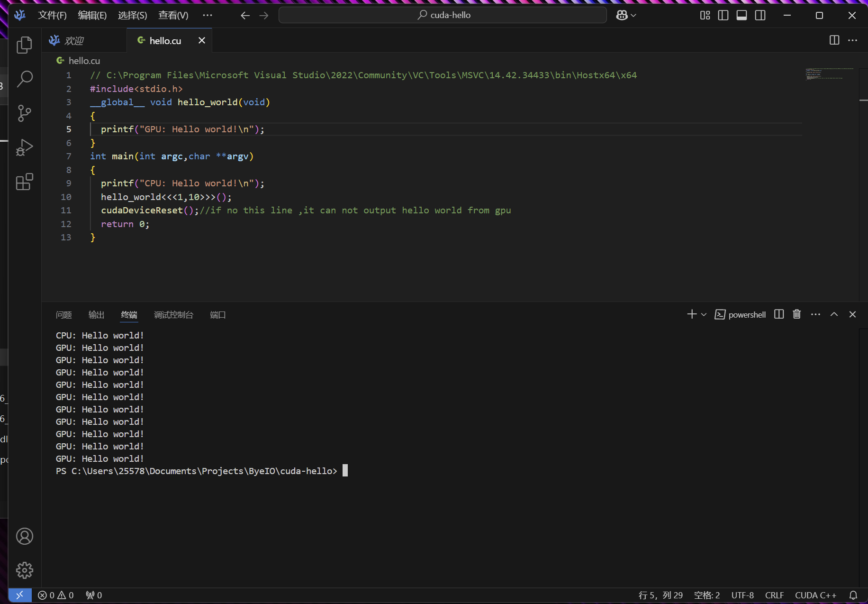Switch to the 端口 ports panel tab
The height and width of the screenshot is (604, 868).
(x=217, y=315)
